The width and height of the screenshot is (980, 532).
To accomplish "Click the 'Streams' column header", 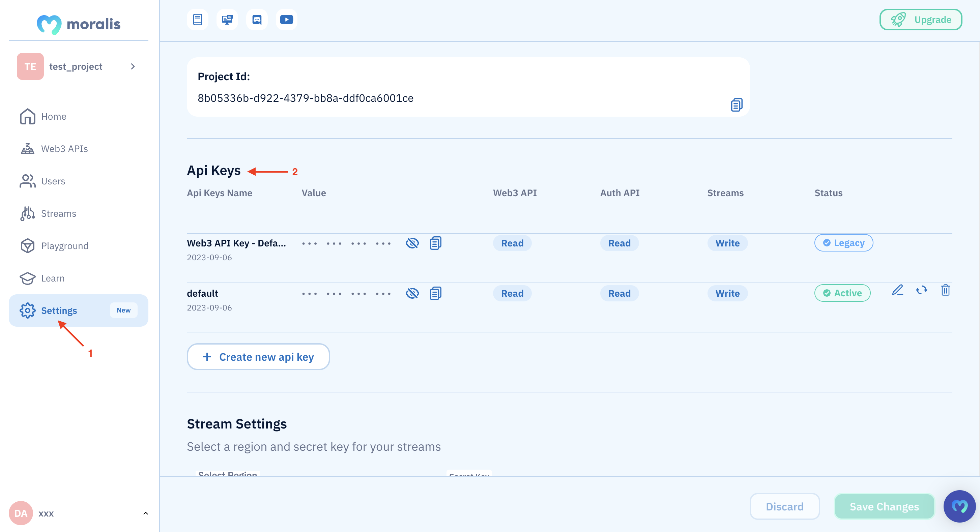I will [x=725, y=193].
